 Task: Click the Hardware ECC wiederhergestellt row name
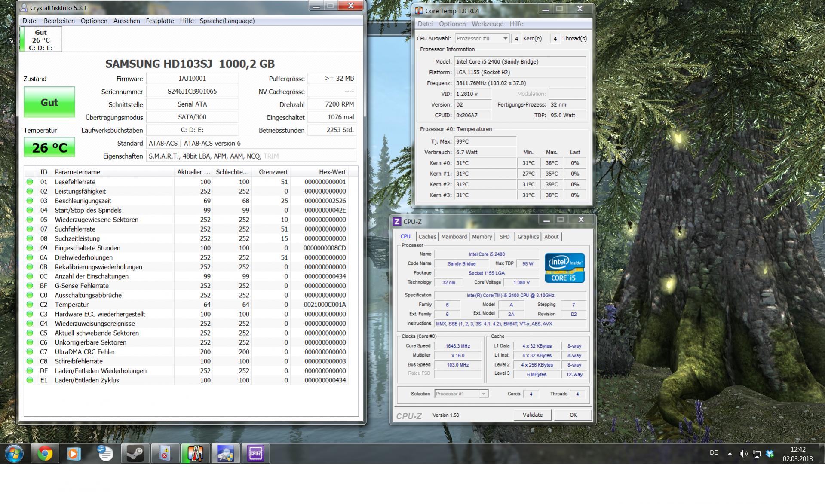pos(100,314)
